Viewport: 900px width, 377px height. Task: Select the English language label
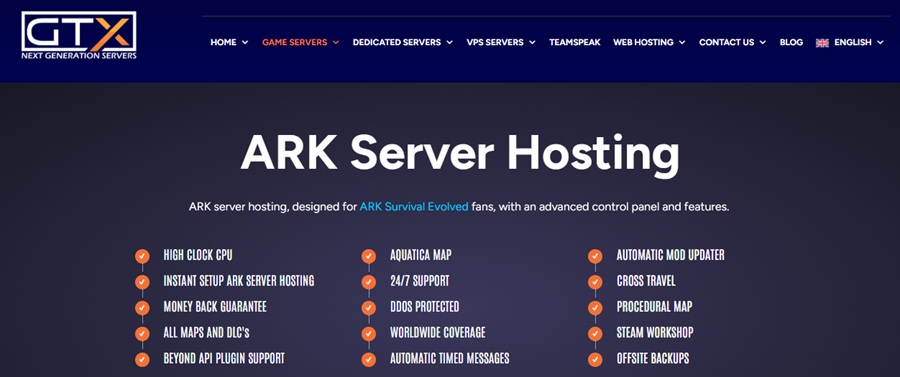pyautogui.click(x=853, y=42)
